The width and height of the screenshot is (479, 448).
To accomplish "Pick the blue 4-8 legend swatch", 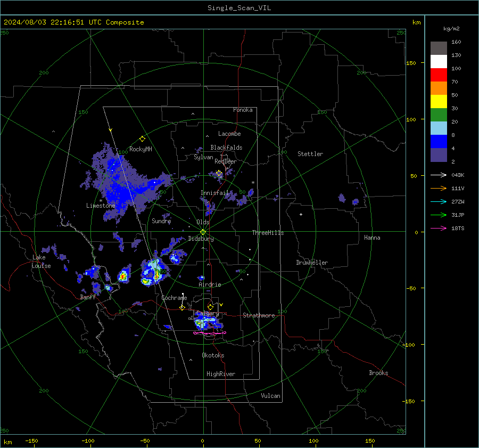I will [x=439, y=142].
